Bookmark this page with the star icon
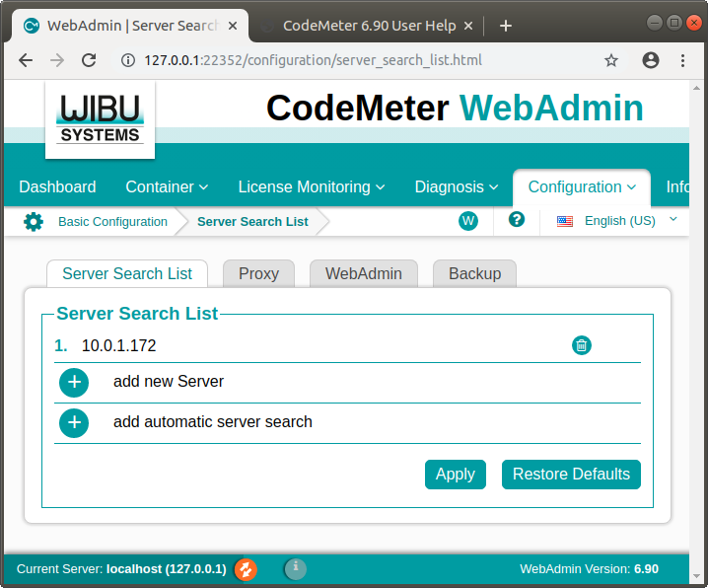Viewport: 708px width, 588px height. (x=611, y=60)
